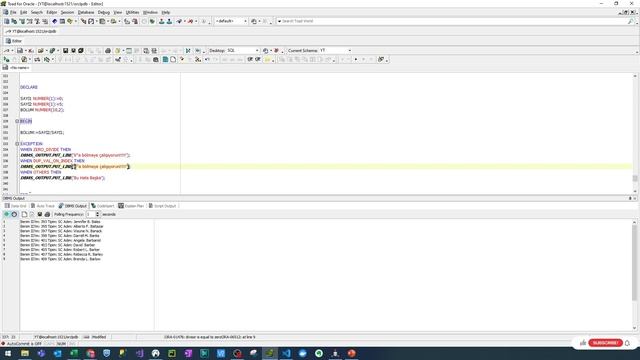Click the DBMS output refresh circle icon
Screen dimensions: 640x360
coord(14,214)
